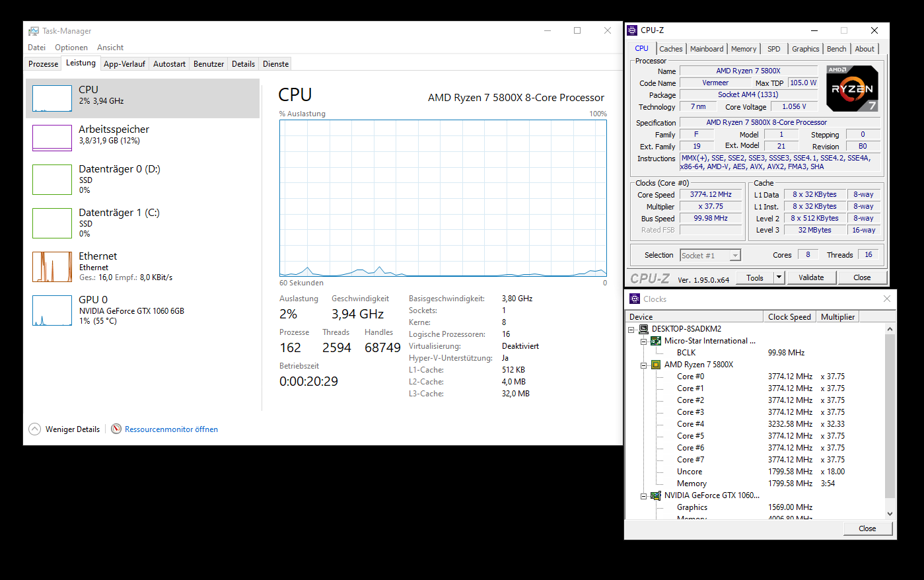Click the CPU-Z title bar icon
Image resolution: width=924 pixels, height=580 pixels.
632,30
